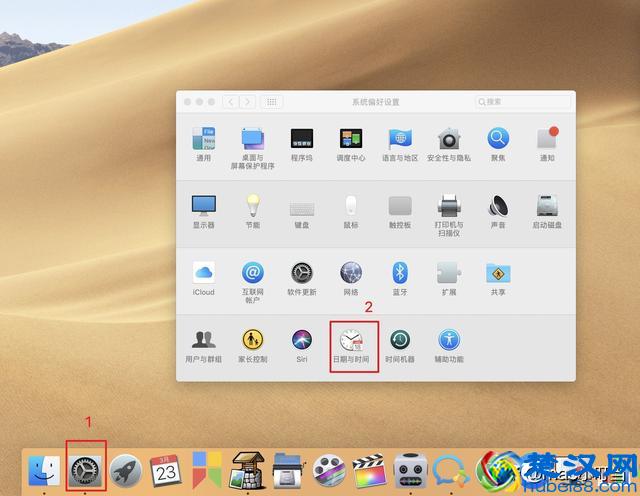This screenshot has width=640, height=496.
Task: Open Bluetooth (蓝牙) preferences
Action: (x=400, y=278)
